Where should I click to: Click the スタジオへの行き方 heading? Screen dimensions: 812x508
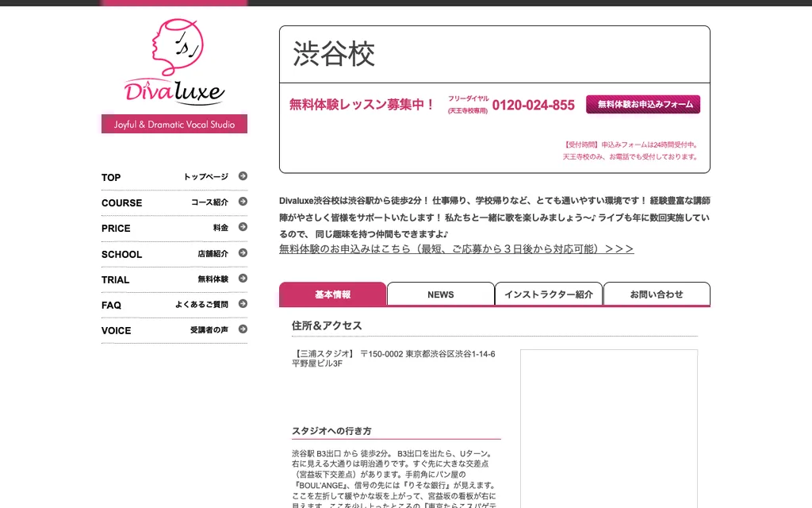[331, 431]
